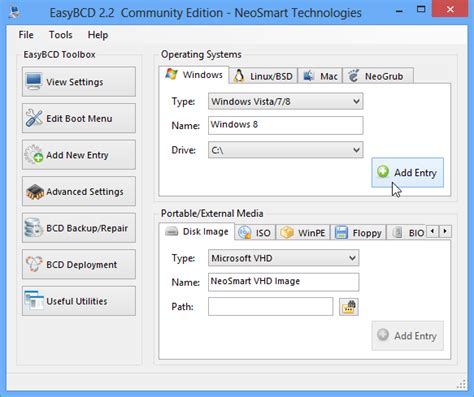The width and height of the screenshot is (474, 397).
Task: Click the monitor icon on View Settings
Action: point(34,81)
